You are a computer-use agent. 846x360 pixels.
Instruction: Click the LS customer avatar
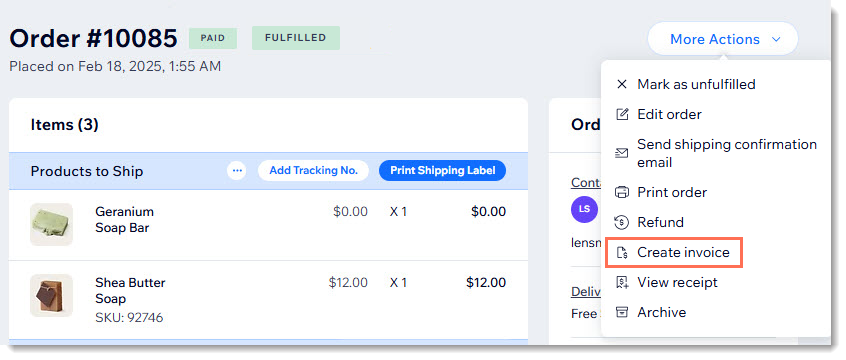tap(584, 209)
